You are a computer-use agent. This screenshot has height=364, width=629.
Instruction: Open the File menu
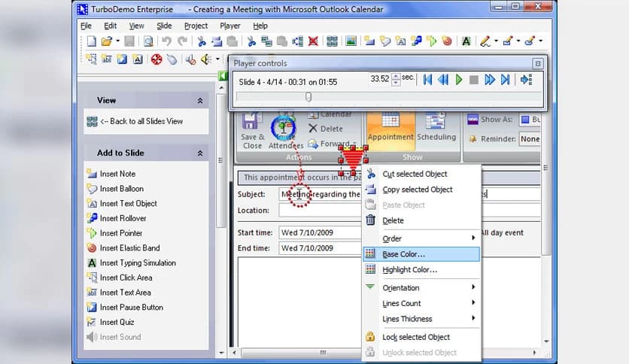click(86, 26)
